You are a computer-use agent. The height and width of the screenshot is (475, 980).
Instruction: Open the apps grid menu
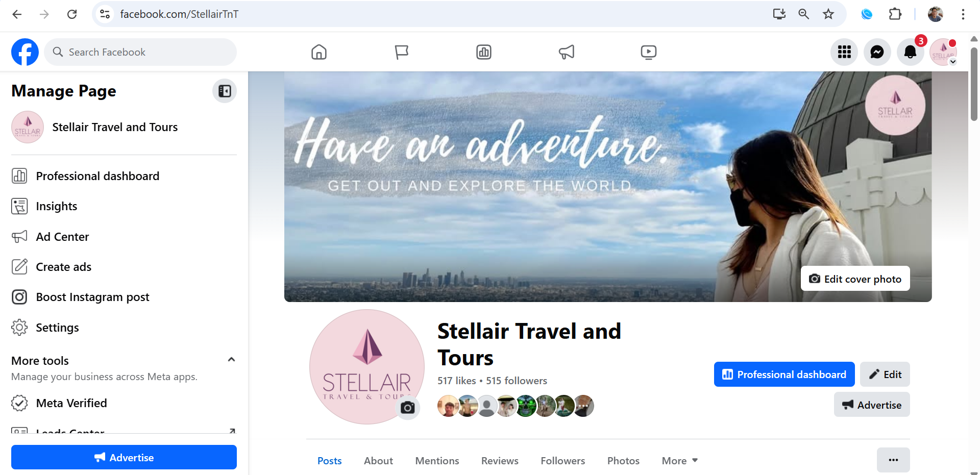pos(844,52)
